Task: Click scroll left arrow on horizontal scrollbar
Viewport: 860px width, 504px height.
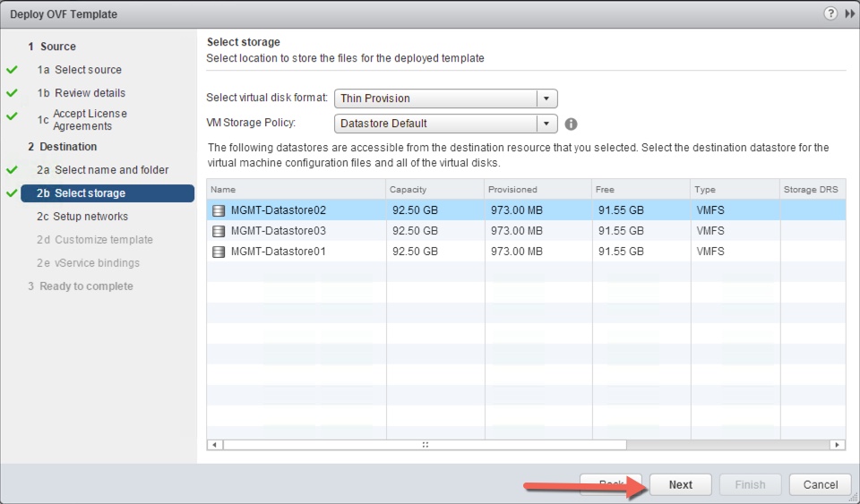Action: (x=214, y=444)
